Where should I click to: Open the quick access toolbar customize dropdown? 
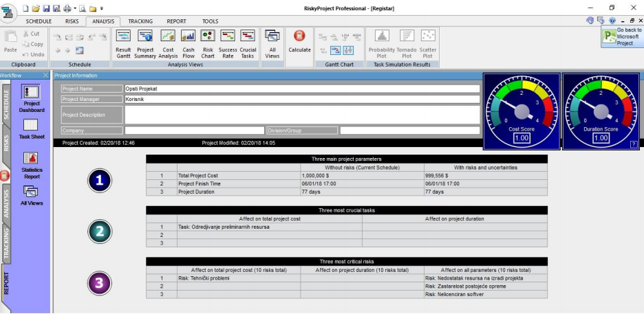coord(101,8)
